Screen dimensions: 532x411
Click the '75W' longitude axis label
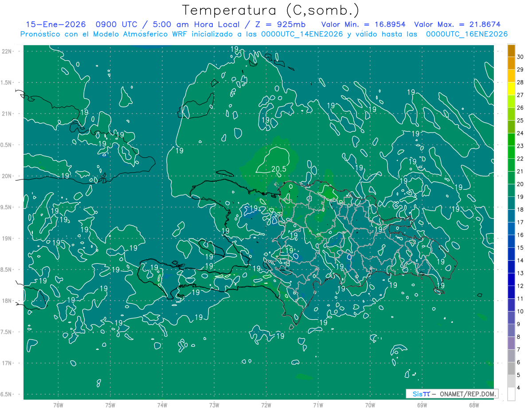(x=110, y=405)
